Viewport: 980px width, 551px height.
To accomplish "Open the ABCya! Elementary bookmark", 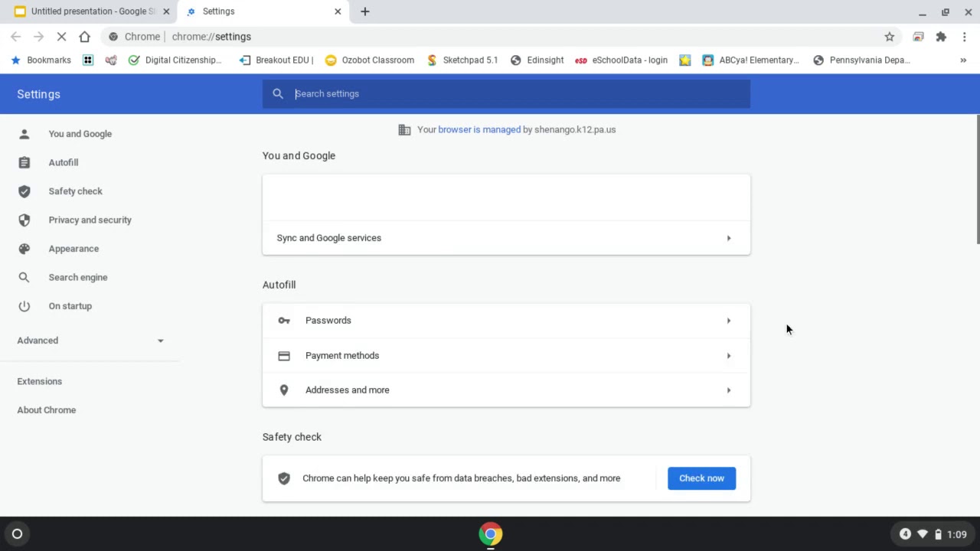I will click(x=750, y=60).
